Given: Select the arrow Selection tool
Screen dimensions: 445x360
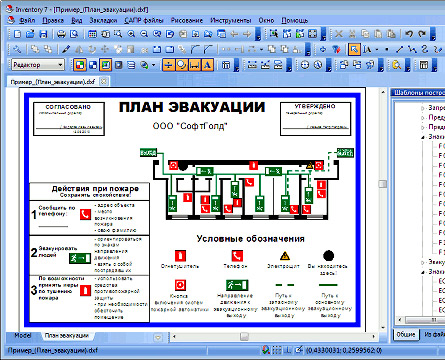Looking at the screenshot, I should point(354,50).
